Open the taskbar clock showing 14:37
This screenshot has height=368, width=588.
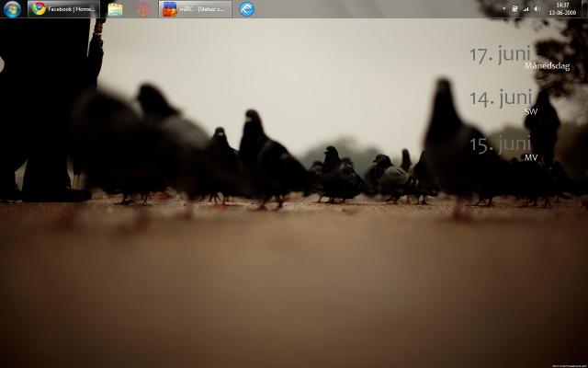(x=562, y=5)
